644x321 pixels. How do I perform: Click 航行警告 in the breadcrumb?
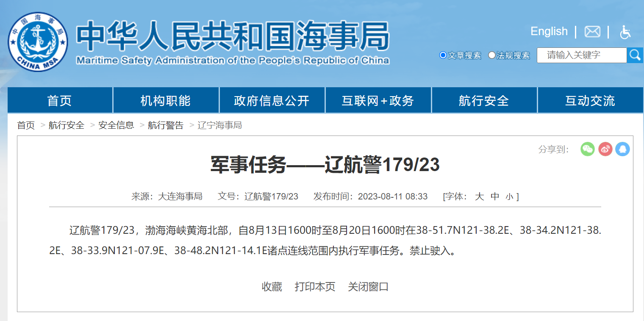[x=166, y=125]
